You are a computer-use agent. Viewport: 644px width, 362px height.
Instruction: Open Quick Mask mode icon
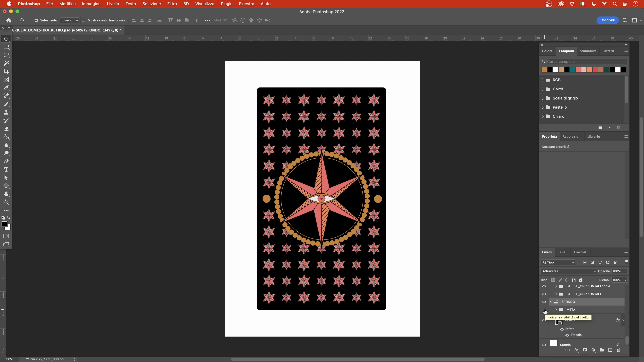click(x=6, y=236)
